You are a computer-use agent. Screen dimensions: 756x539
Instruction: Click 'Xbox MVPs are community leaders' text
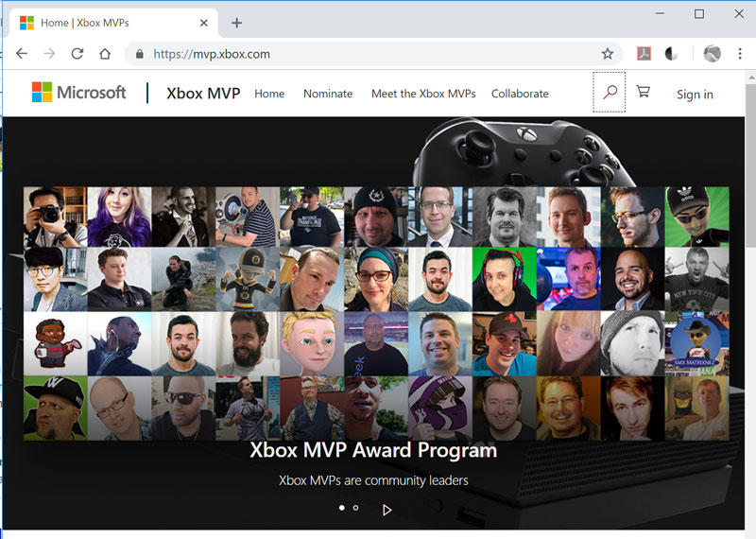pyautogui.click(x=373, y=480)
